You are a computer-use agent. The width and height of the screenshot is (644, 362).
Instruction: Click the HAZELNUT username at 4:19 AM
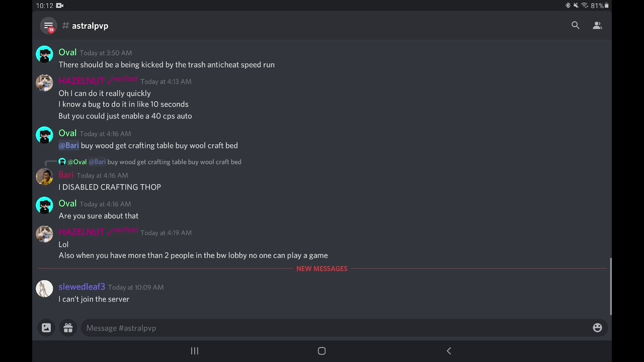pos(82,232)
